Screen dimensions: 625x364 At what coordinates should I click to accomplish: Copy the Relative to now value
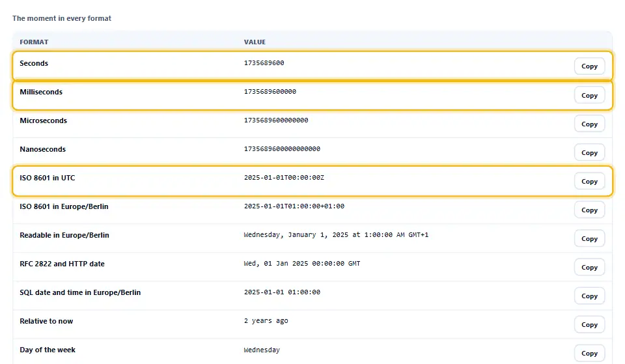coord(589,325)
